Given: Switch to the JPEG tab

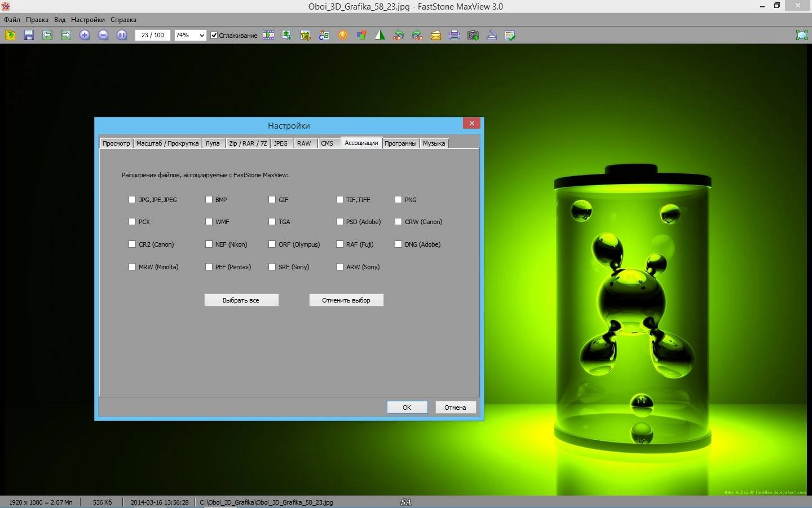Looking at the screenshot, I should (x=281, y=143).
